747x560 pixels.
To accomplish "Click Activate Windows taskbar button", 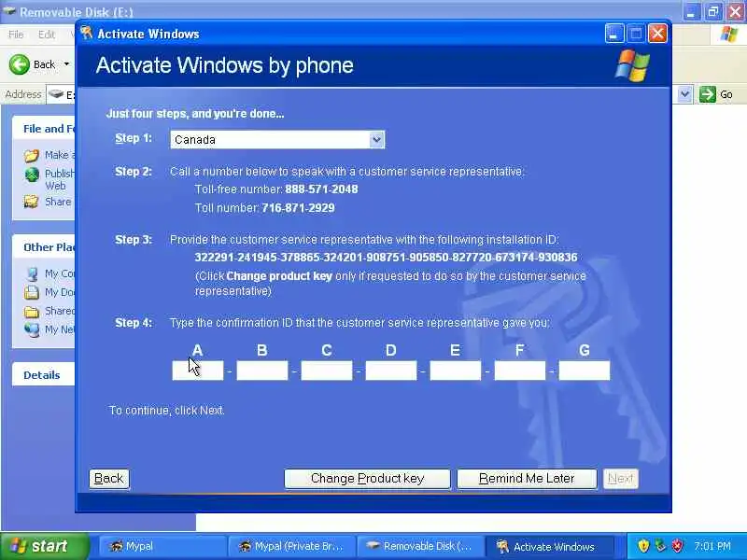I will coord(549,546).
